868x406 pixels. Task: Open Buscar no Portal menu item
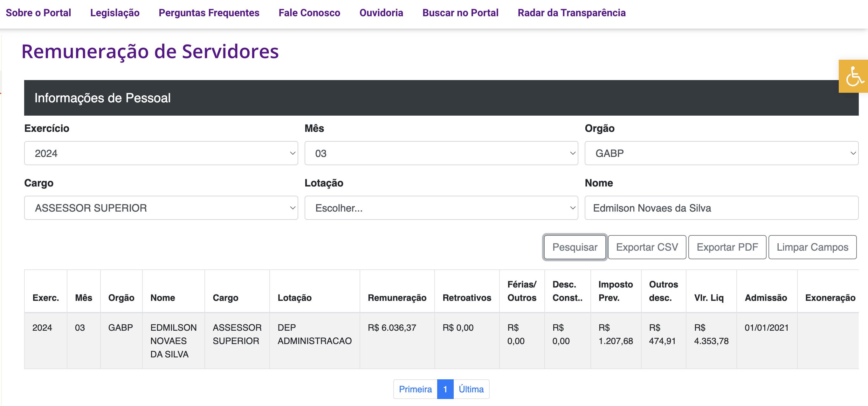coord(460,13)
